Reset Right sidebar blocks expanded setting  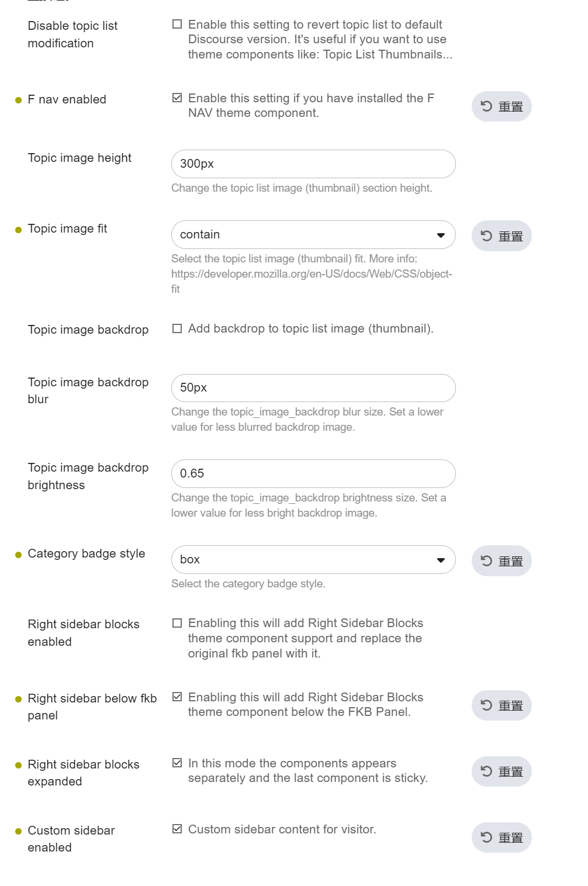501,771
